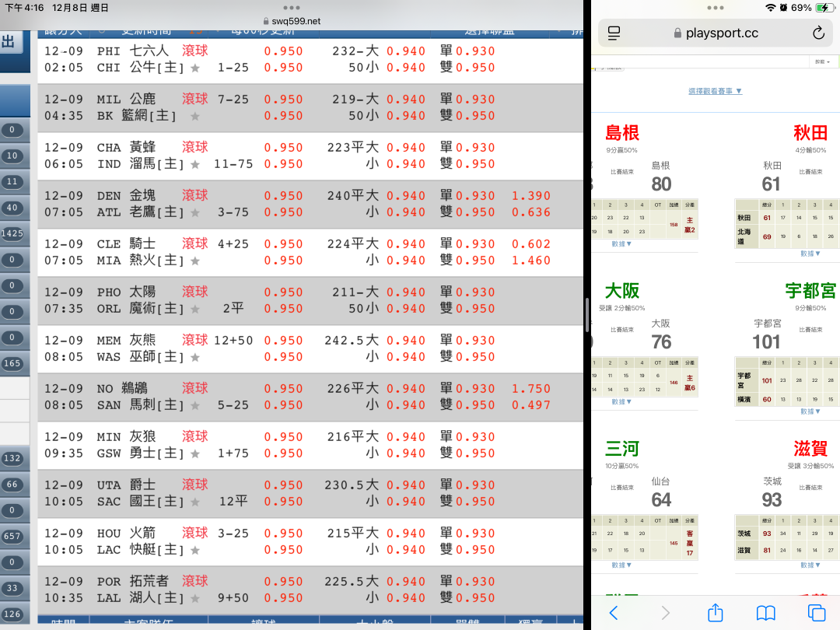
Task: Tap the battery indicator in status bar
Action: point(824,8)
